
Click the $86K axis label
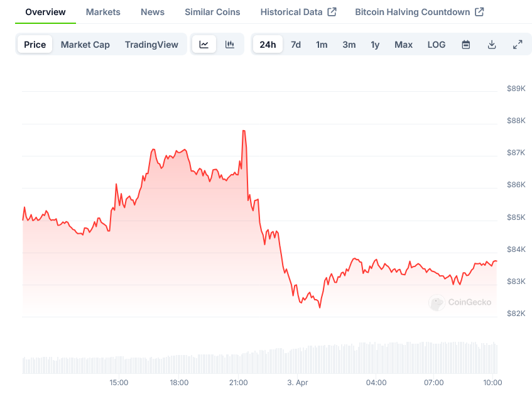pyautogui.click(x=516, y=185)
